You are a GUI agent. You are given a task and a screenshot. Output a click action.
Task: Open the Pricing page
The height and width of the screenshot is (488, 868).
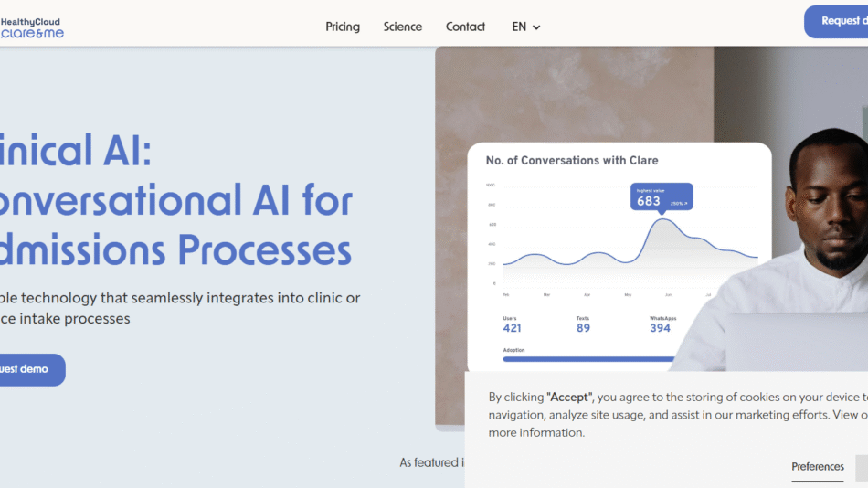coord(343,27)
